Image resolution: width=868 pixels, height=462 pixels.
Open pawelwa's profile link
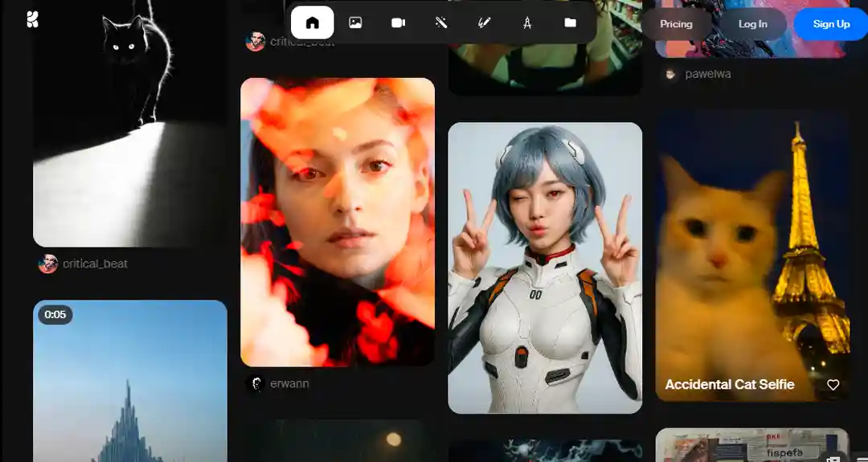708,74
